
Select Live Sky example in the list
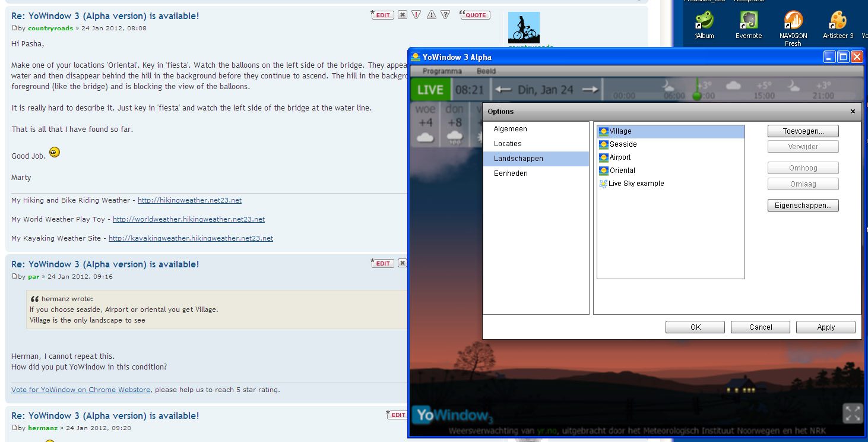(636, 184)
